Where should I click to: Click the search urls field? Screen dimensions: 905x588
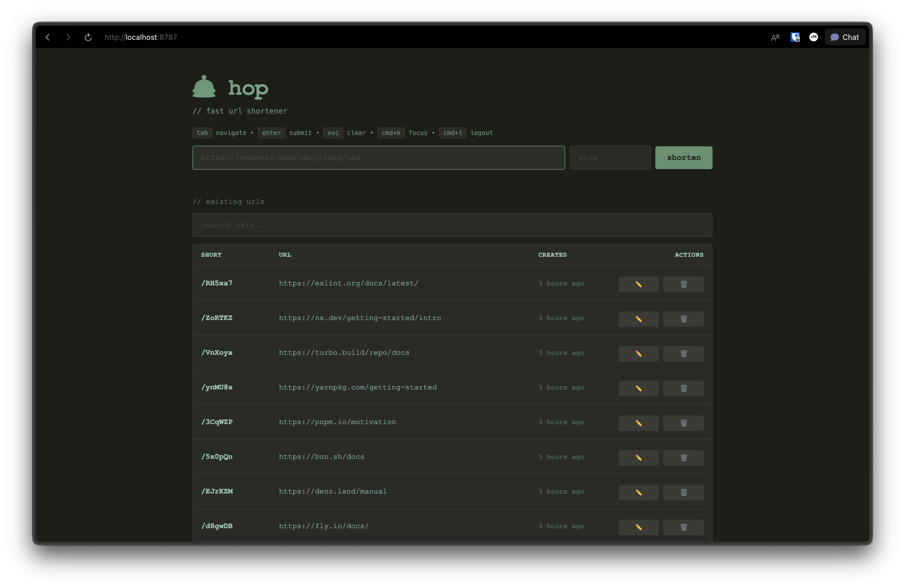452,225
